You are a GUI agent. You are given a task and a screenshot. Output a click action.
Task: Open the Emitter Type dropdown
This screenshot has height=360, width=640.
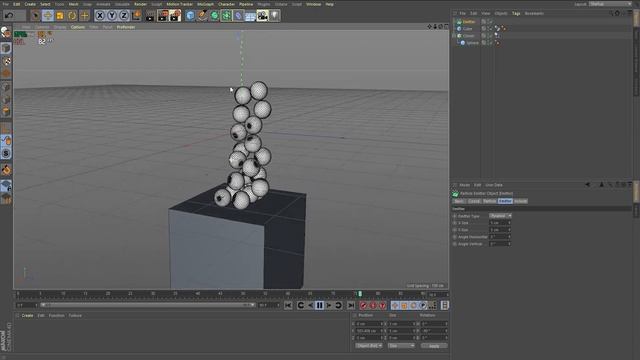500,216
